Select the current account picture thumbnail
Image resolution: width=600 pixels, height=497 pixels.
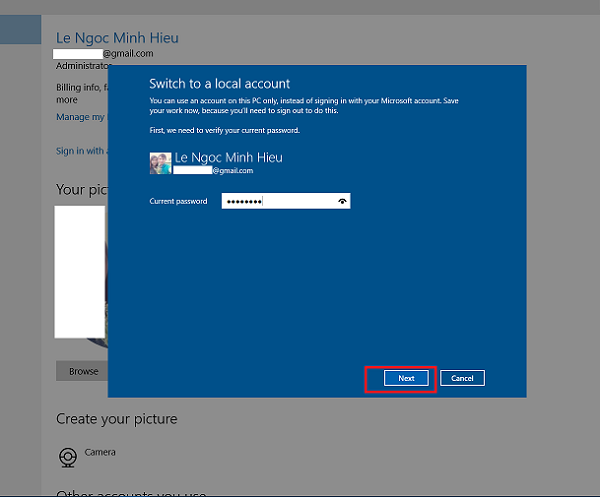[81, 271]
